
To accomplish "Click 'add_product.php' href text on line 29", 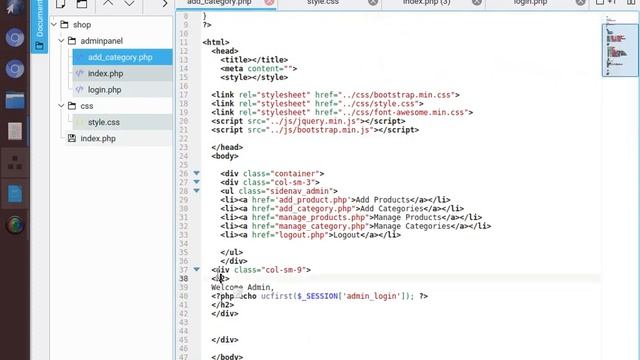I will click(x=313, y=200).
